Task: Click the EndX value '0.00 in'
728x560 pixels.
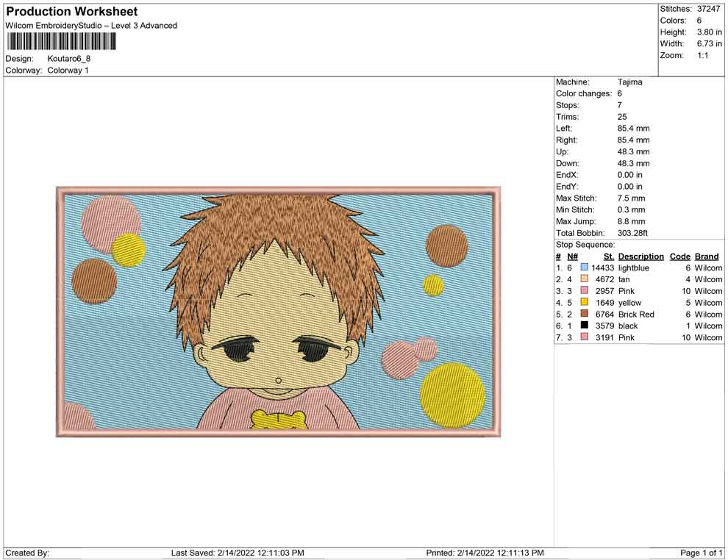Action: click(629, 175)
